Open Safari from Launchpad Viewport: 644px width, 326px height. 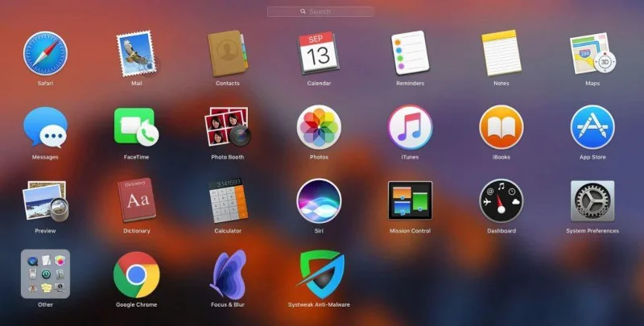tap(45, 53)
